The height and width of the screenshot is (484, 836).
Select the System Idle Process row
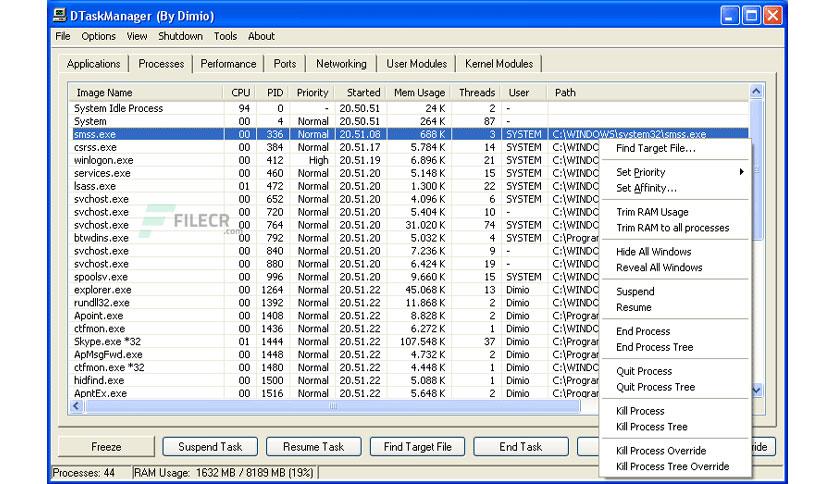pos(409,108)
